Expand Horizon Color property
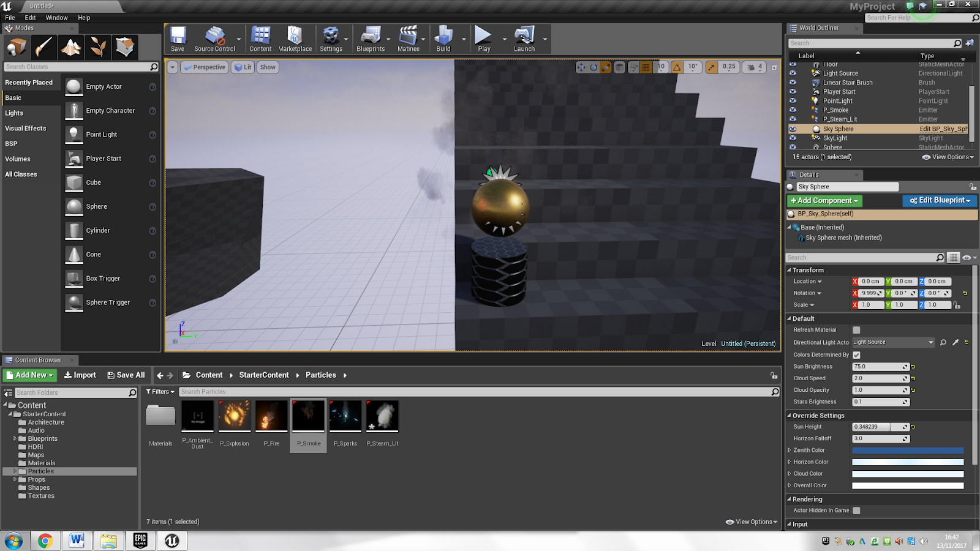The image size is (980, 551). pyautogui.click(x=789, y=462)
